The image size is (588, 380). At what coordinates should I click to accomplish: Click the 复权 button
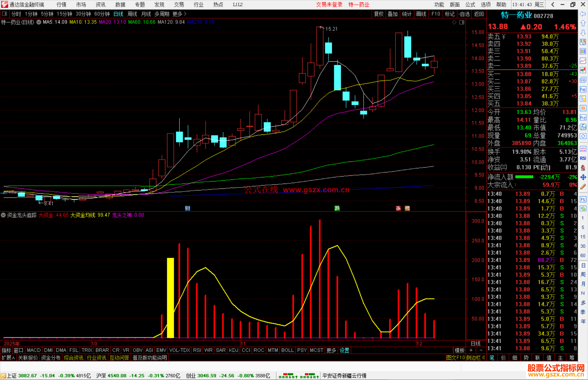pyautogui.click(x=379, y=14)
